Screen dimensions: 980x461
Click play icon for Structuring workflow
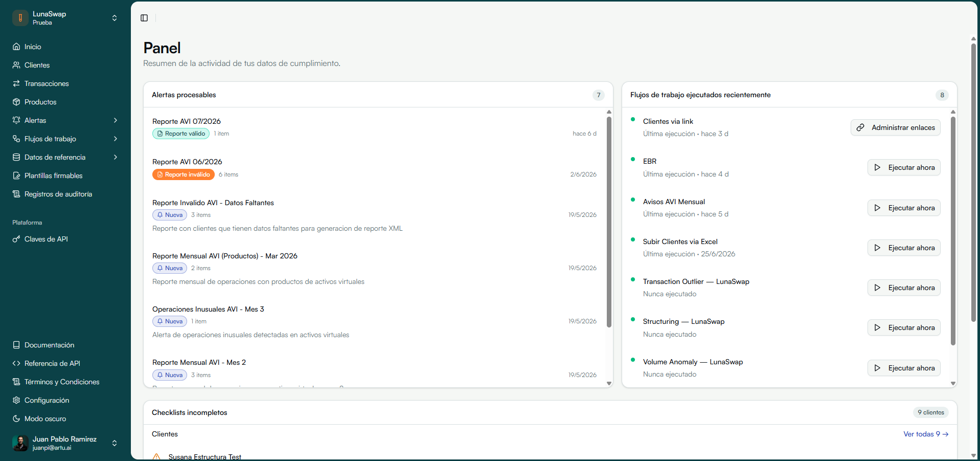point(877,327)
